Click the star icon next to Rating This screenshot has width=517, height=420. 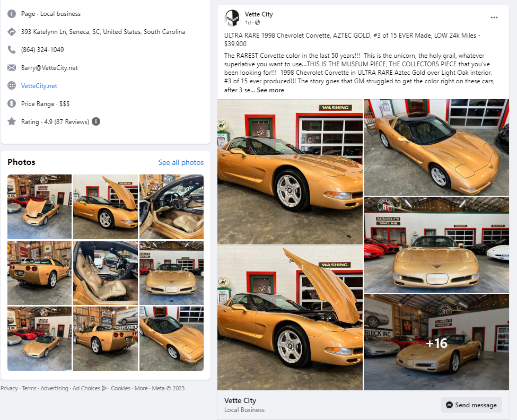(11, 121)
